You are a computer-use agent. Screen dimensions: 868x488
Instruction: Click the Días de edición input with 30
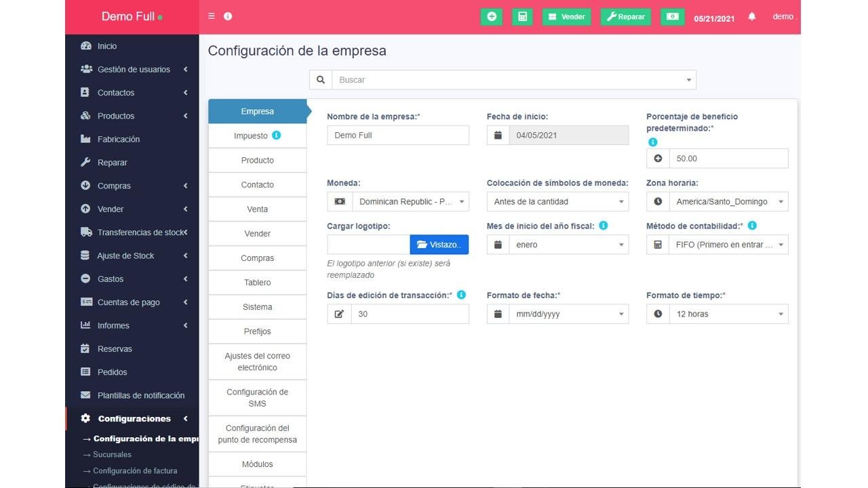[x=410, y=314]
